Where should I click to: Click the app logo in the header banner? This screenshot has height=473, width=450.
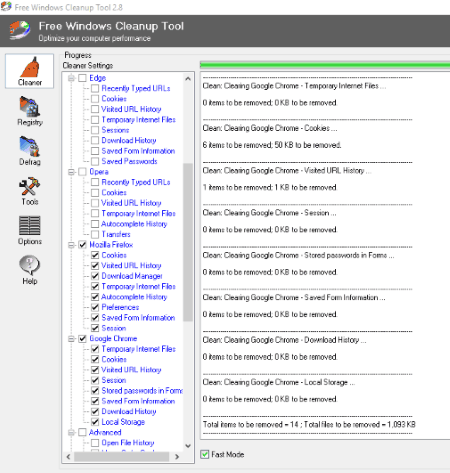tap(20, 30)
